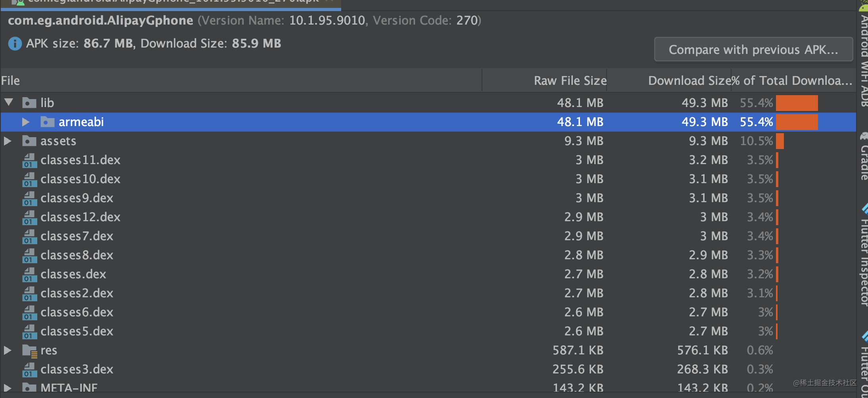Screen dimensions: 868x398
Task: Click Compare with previous APK button
Action: 753,50
